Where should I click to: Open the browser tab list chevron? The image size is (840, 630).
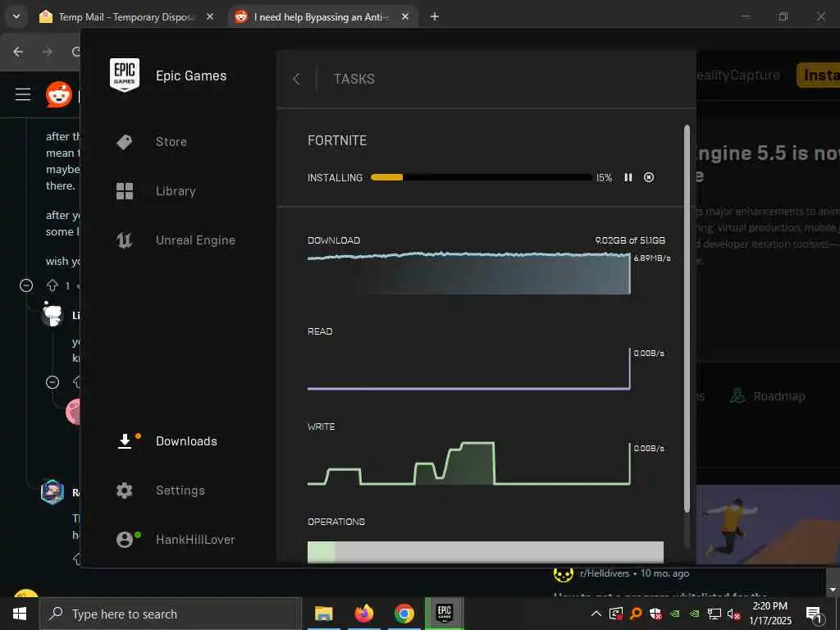pyautogui.click(x=16, y=16)
